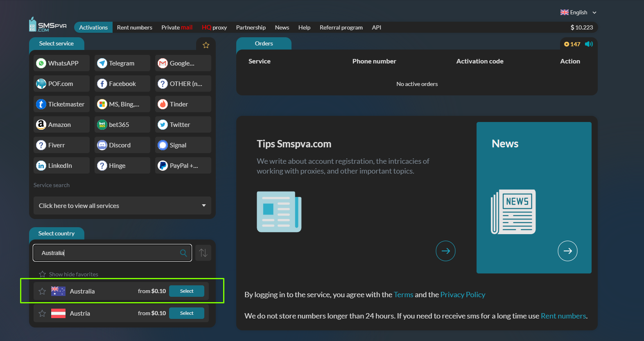Image resolution: width=644 pixels, height=341 pixels.
Task: Click the 147 coins counter
Action: coord(572,44)
